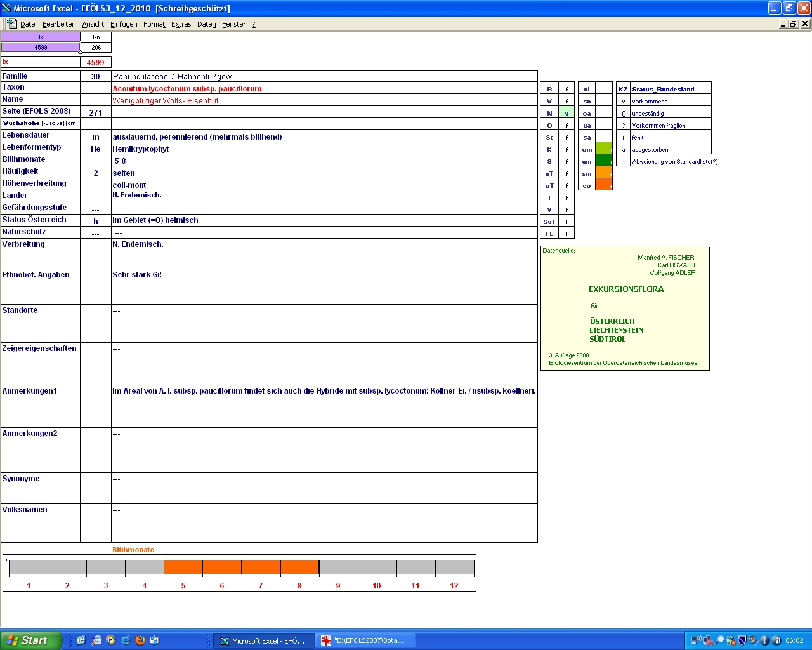Click the gray month 1 bar segment
The height and width of the screenshot is (650, 812).
point(29,567)
